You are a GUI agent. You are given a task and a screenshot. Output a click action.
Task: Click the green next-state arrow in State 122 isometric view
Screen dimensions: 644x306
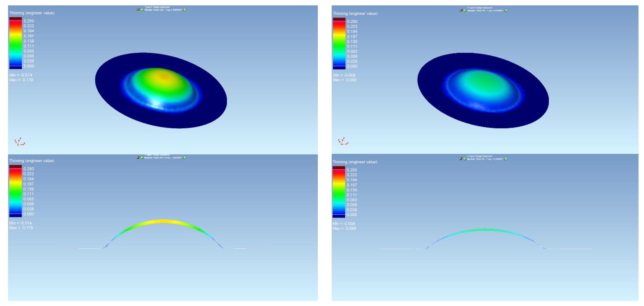click(x=185, y=10)
